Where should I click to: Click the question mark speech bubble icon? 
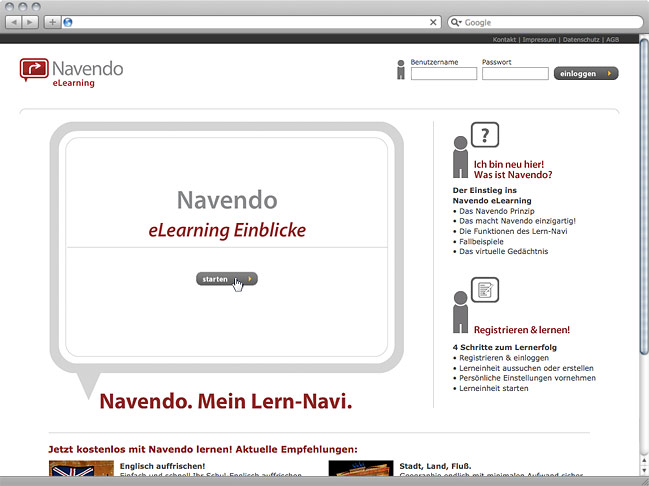click(485, 135)
